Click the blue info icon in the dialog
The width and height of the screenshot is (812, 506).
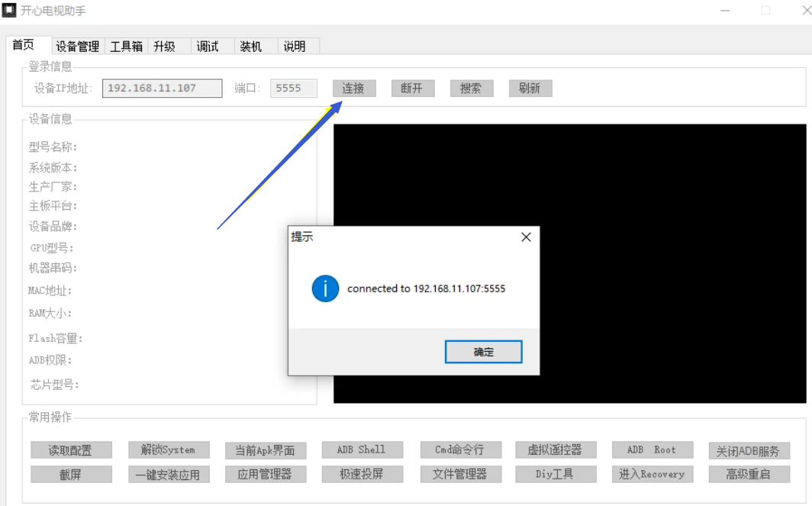pos(325,288)
